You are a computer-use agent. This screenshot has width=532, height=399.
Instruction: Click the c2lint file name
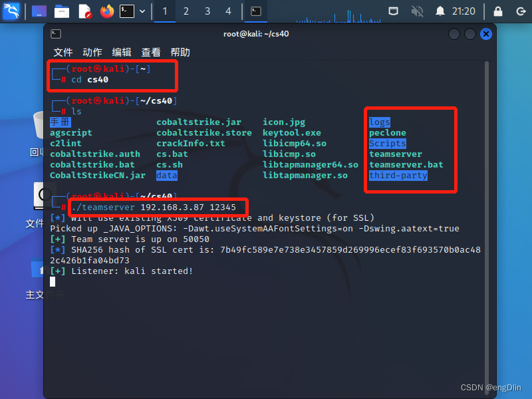65,143
